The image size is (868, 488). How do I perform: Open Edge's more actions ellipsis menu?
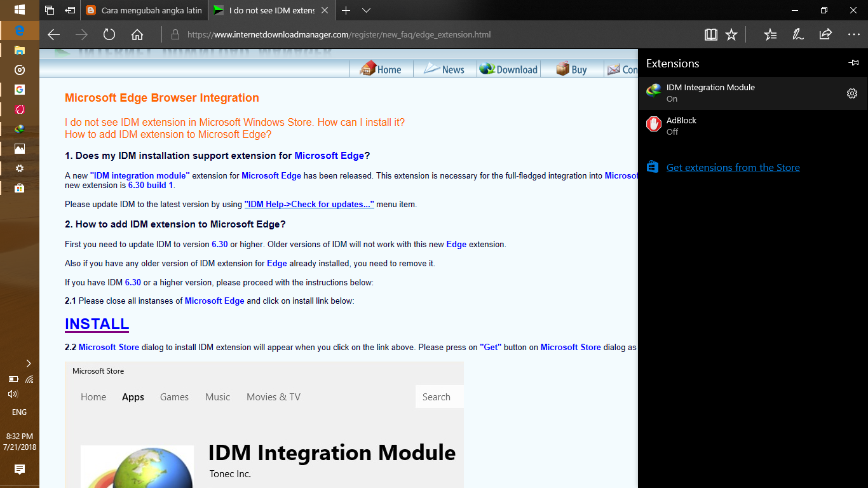pos(852,34)
